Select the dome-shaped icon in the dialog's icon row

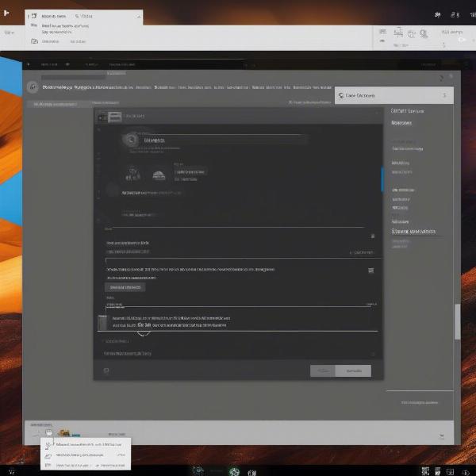159,175
